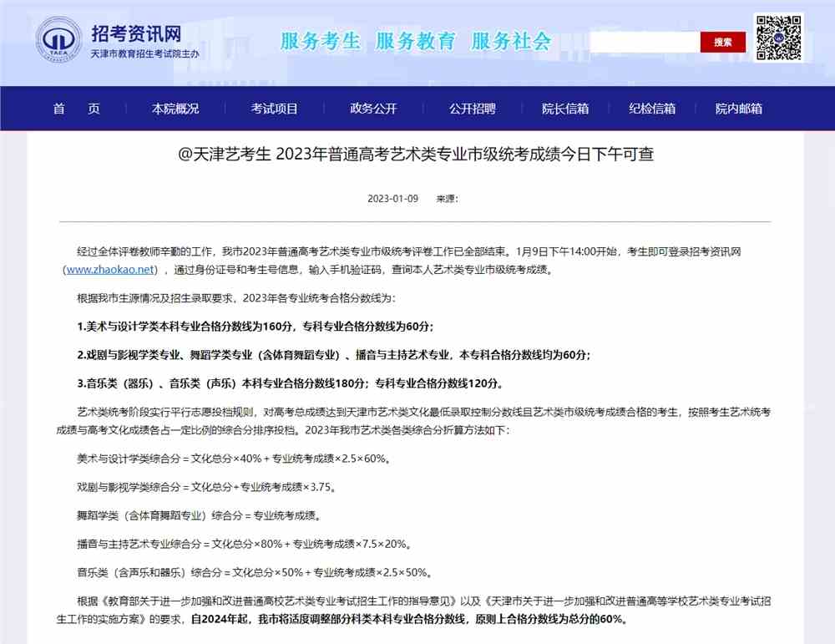Click the 招考资讯网 site title
835x644 pixels.
136,33
